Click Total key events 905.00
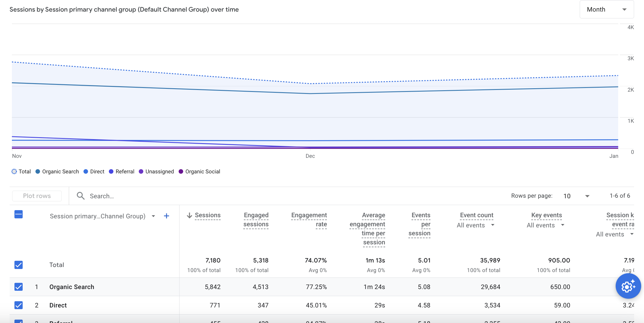 coord(559,260)
